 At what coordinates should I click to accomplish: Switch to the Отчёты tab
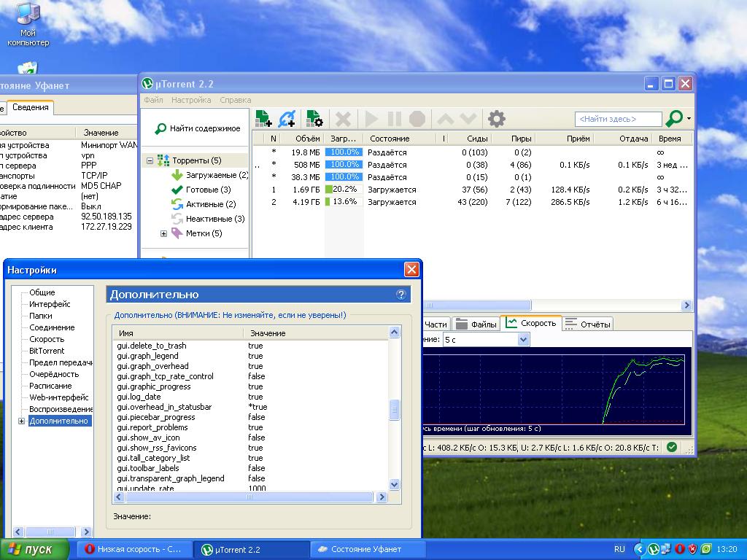(588, 324)
